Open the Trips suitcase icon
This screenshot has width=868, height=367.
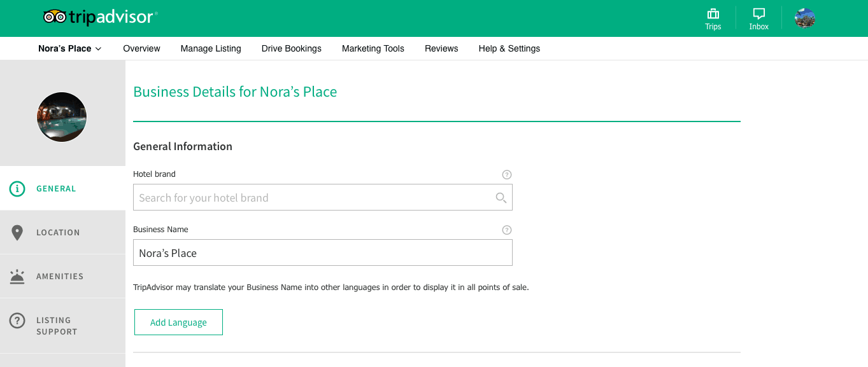(713, 14)
